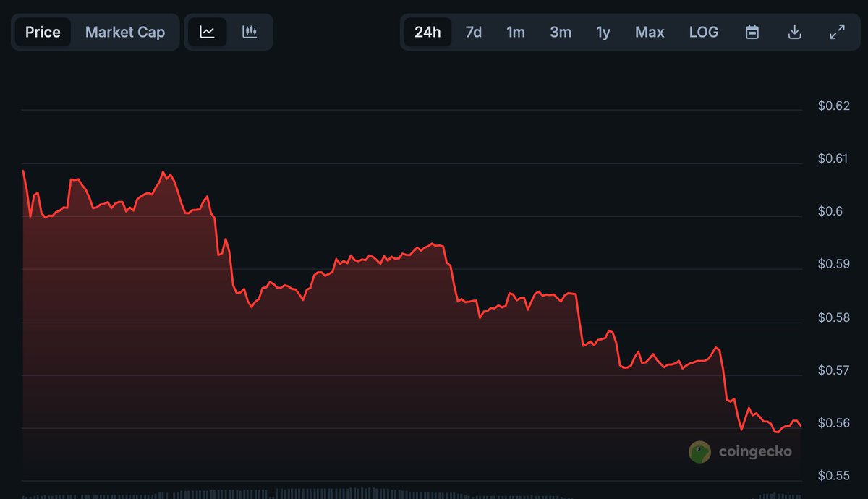Click the $0.62 axis label

[834, 106]
